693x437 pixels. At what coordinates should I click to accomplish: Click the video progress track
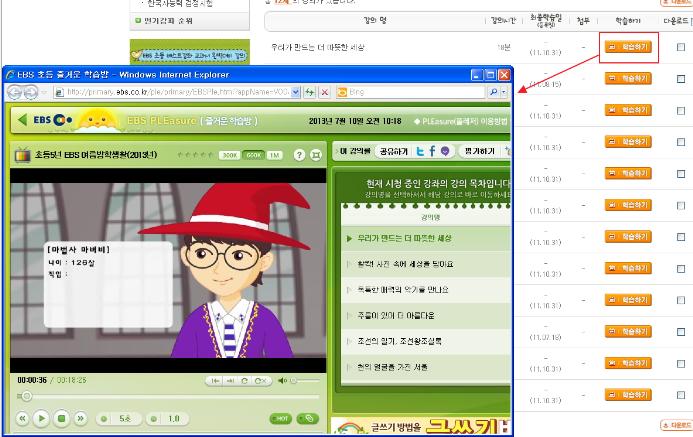pos(168,396)
